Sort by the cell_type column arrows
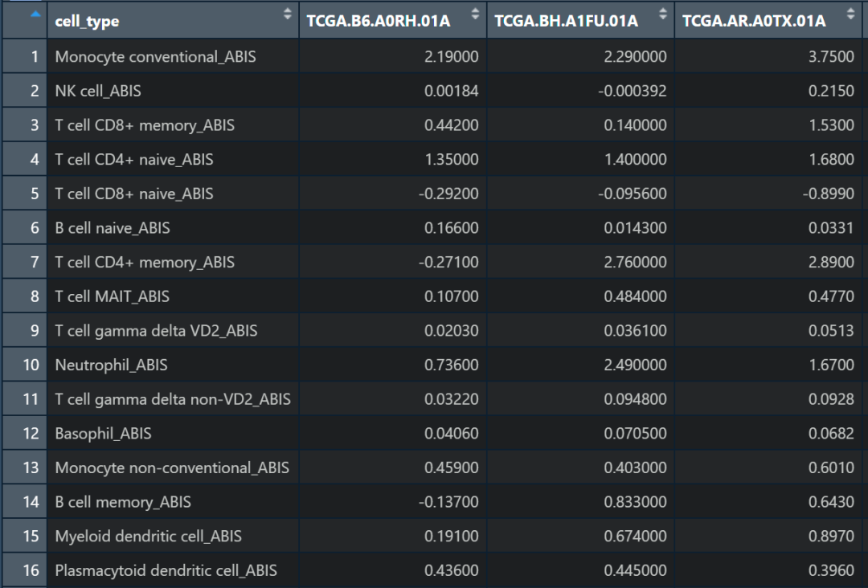Screen dimensions: 868x588 click(x=287, y=14)
